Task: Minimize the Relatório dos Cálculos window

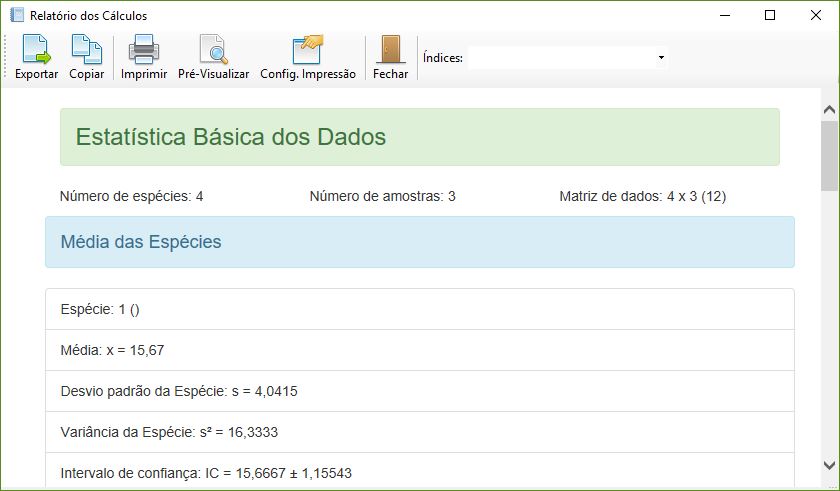Action: coord(725,15)
